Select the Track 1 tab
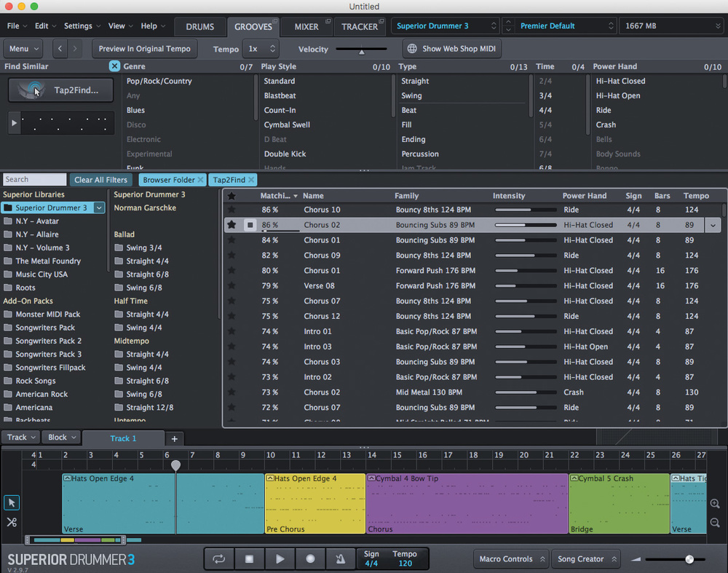 point(123,438)
